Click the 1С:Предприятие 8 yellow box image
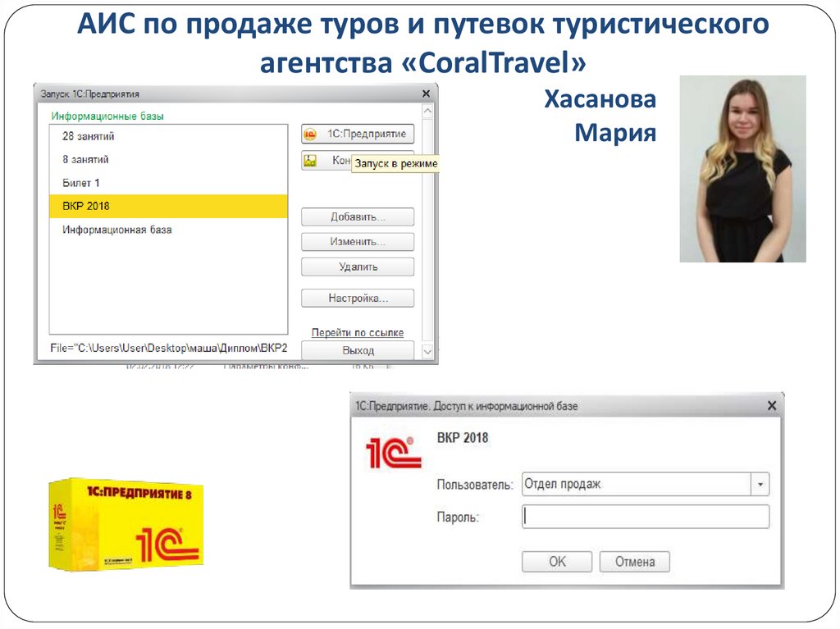 (126, 523)
